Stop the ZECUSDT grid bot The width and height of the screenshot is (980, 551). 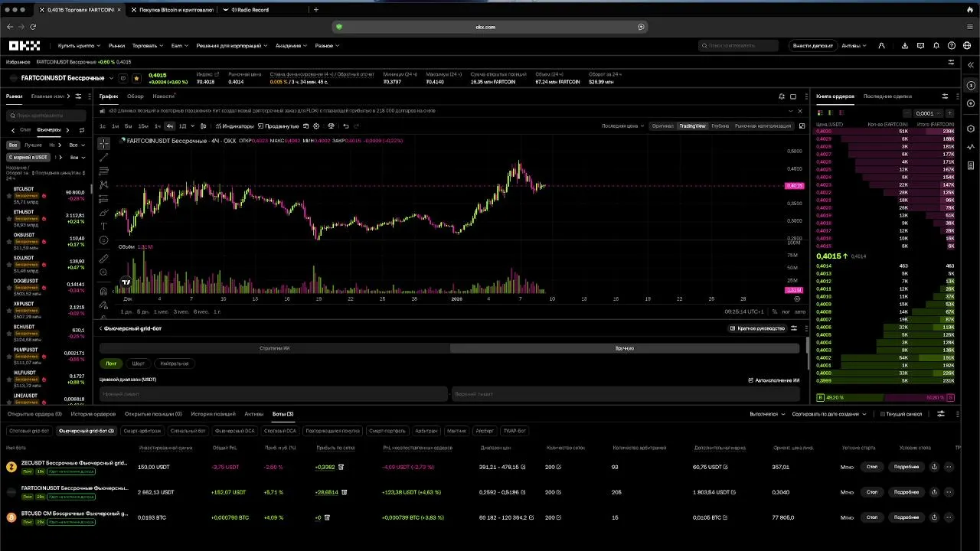pyautogui.click(x=871, y=467)
